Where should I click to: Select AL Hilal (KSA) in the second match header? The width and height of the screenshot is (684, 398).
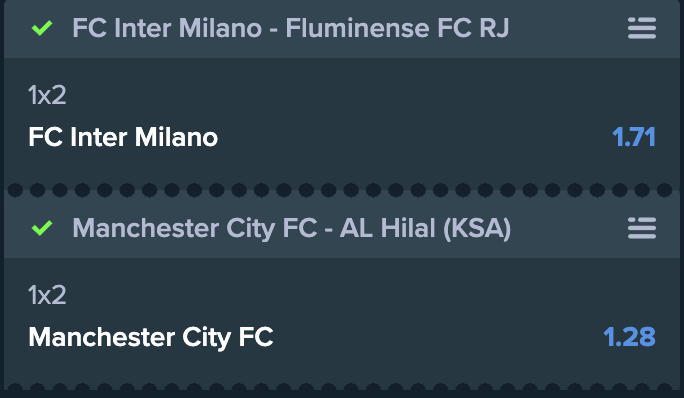coord(425,228)
